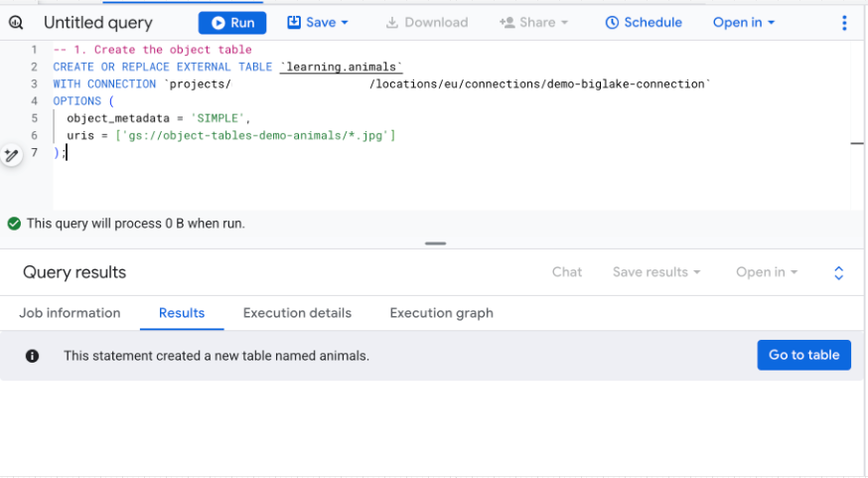868x478 pixels.
Task: Click This query will process 0 B message
Action: pyautogui.click(x=136, y=224)
